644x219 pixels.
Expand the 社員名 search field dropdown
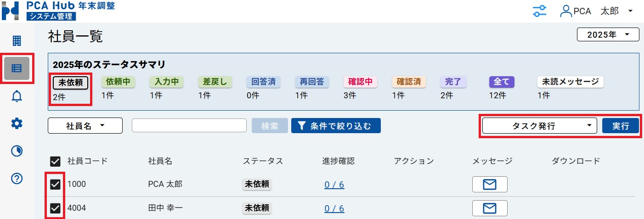pos(85,126)
